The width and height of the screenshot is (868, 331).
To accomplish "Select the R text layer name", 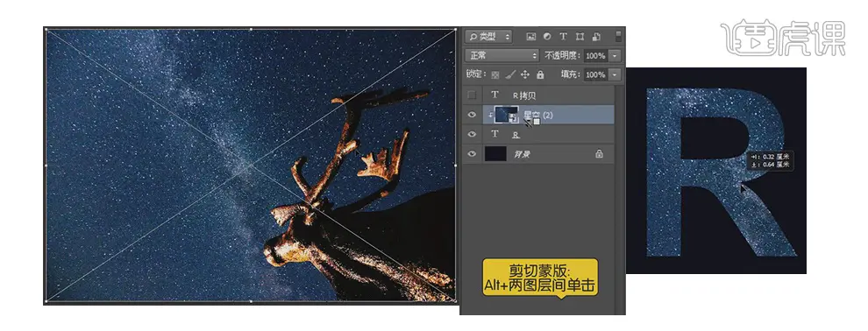I will pos(516,134).
